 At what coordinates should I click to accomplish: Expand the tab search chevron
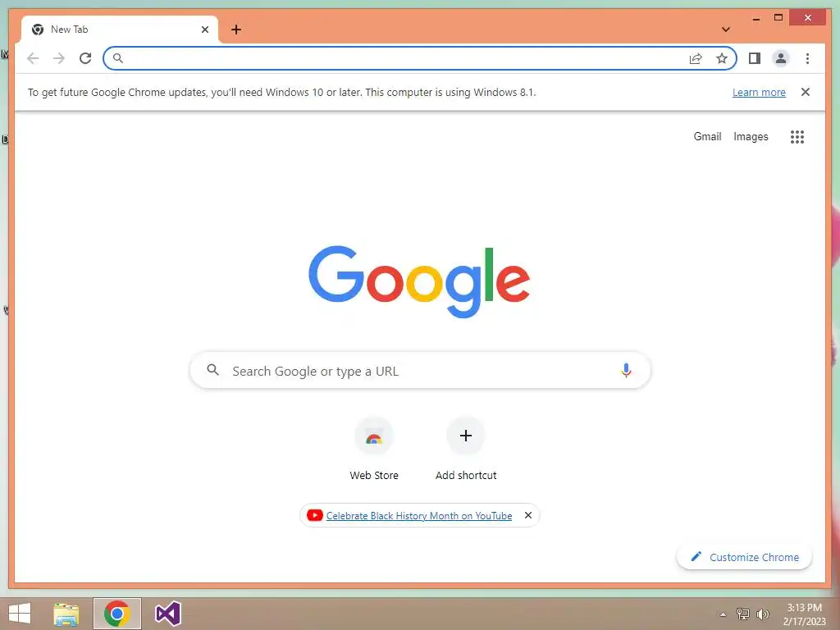(725, 30)
